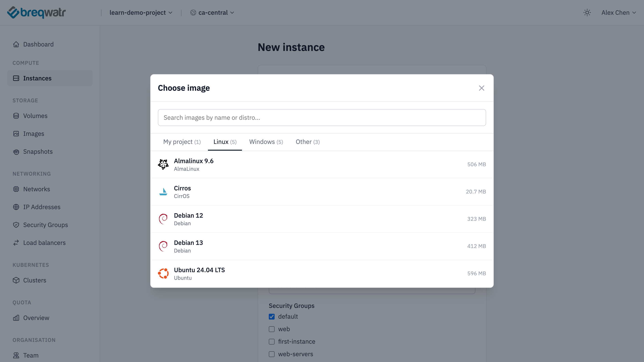Screen dimensions: 644x362
Task: Click the 596 MB size value
Action: (x=477, y=273)
